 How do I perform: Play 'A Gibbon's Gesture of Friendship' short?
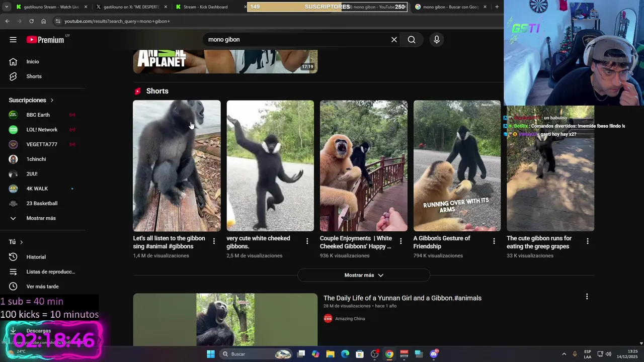(457, 166)
